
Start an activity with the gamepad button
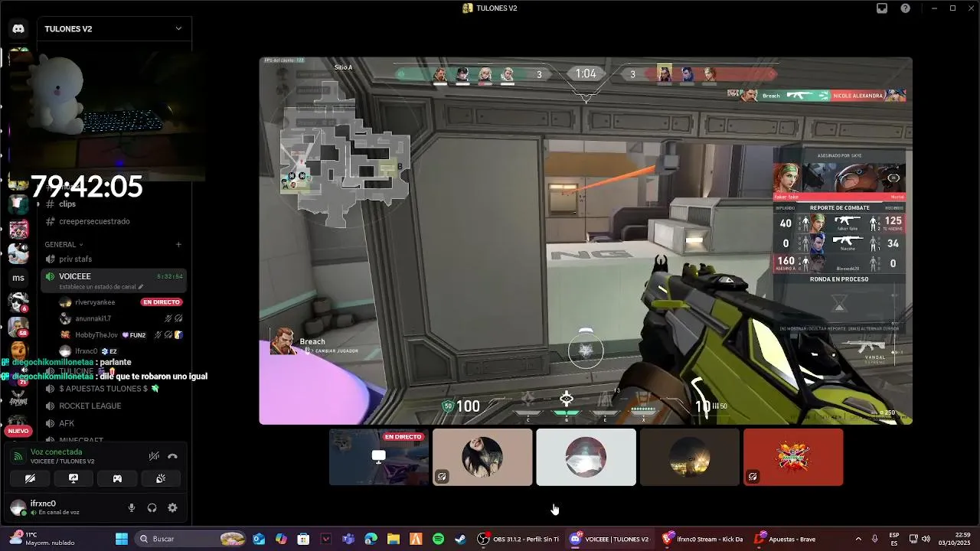(117, 478)
